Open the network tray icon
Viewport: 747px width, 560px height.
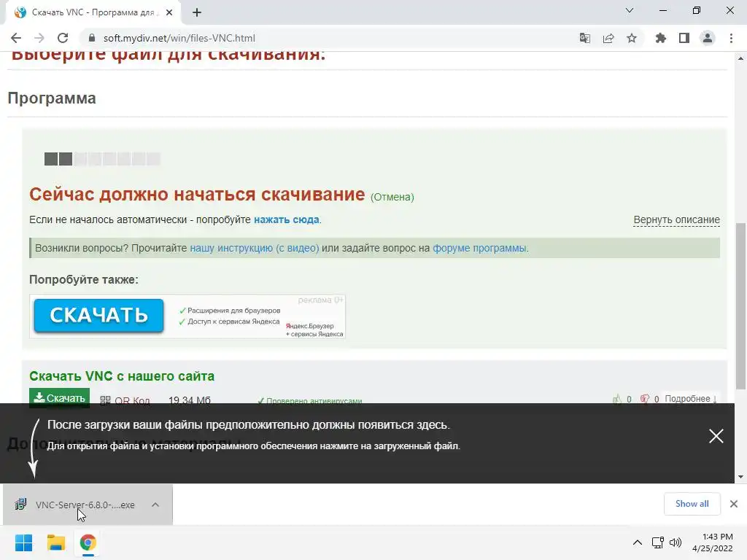(658, 542)
